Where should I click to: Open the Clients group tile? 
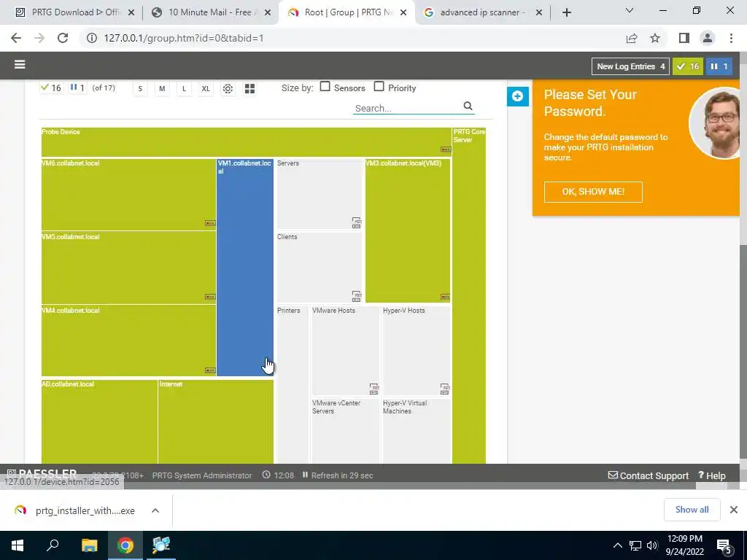(320, 268)
